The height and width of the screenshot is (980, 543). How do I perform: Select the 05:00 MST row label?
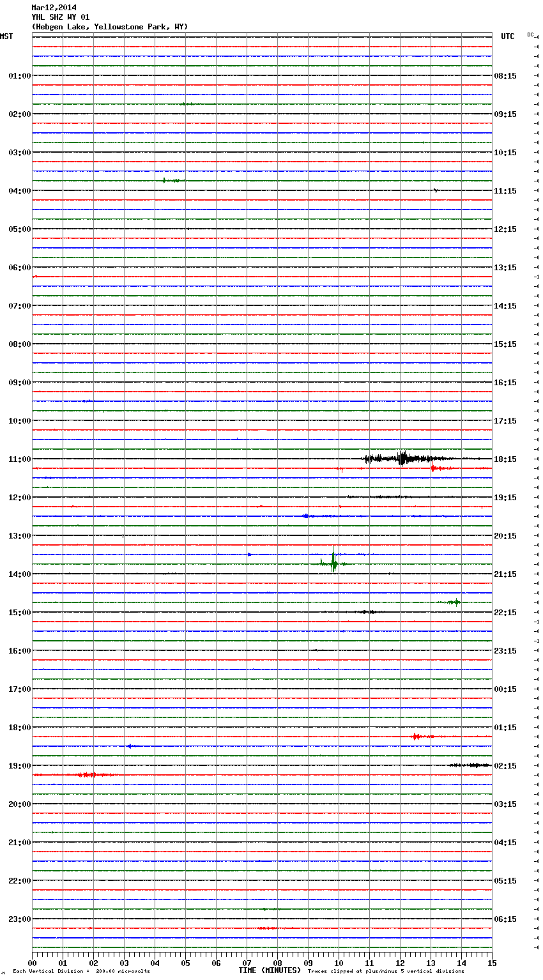(x=20, y=229)
